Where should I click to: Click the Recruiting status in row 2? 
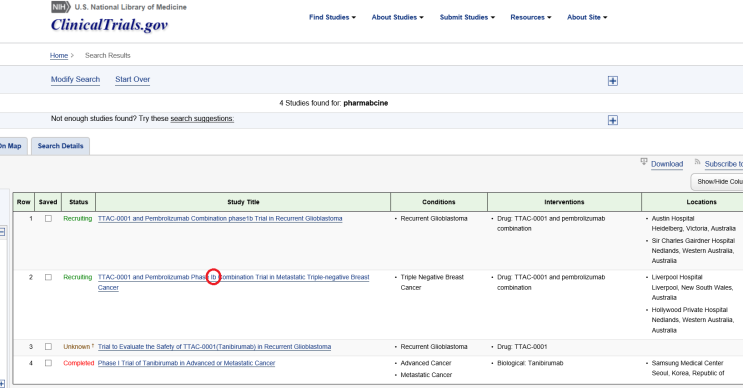click(x=78, y=277)
